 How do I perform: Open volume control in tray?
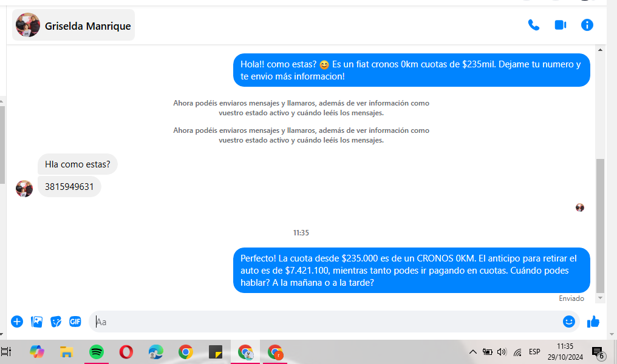tap(502, 352)
